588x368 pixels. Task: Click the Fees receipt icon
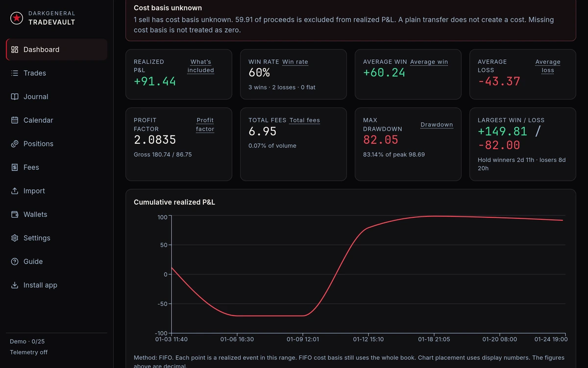click(x=15, y=167)
